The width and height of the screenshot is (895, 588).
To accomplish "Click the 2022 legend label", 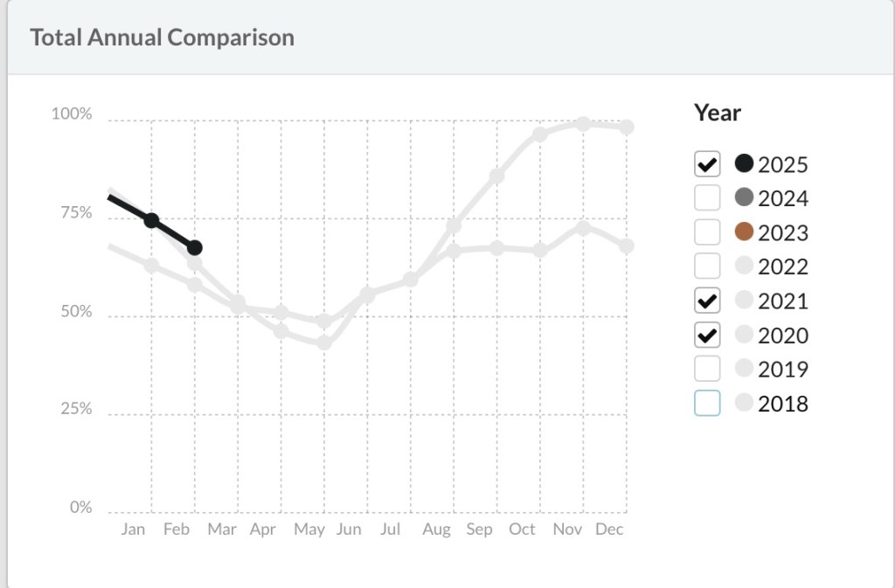I will click(783, 266).
